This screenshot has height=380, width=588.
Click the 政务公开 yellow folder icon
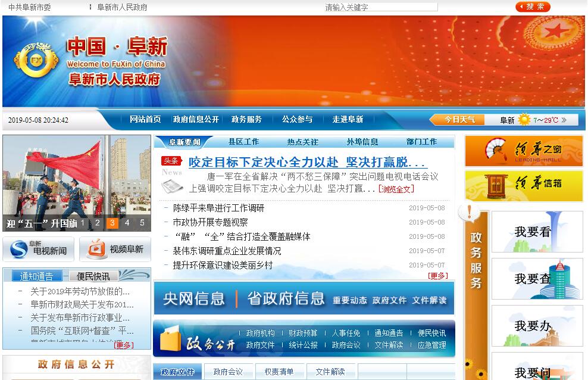tap(170, 340)
